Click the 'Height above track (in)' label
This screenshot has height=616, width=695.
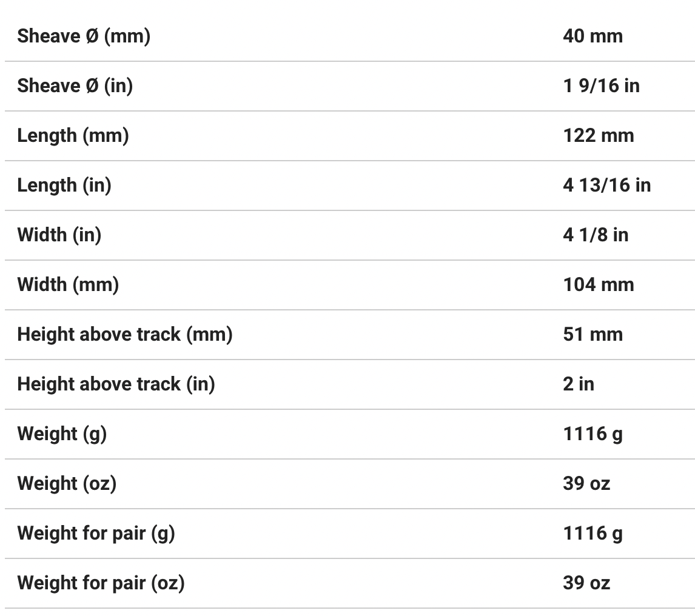[116, 384]
